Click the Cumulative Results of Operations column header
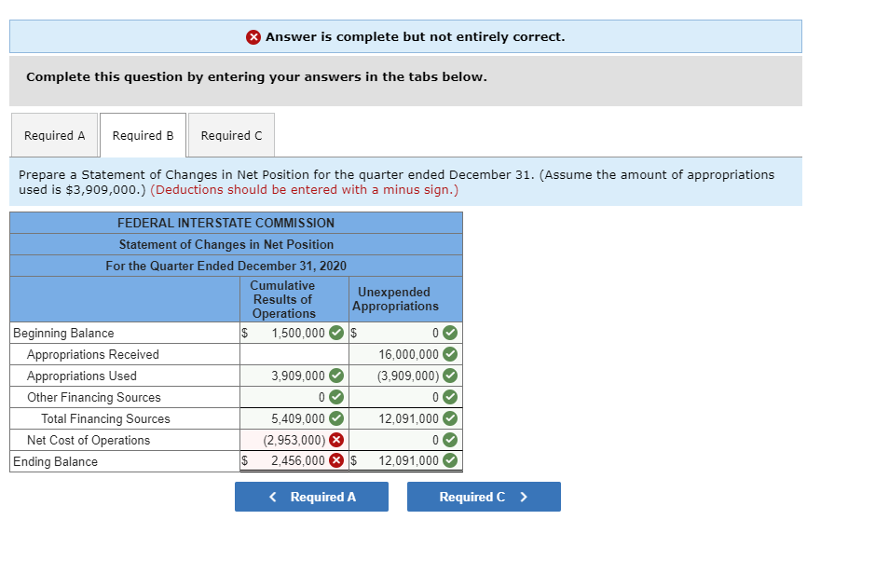Viewport: 875px width, 588px height. coord(282,296)
